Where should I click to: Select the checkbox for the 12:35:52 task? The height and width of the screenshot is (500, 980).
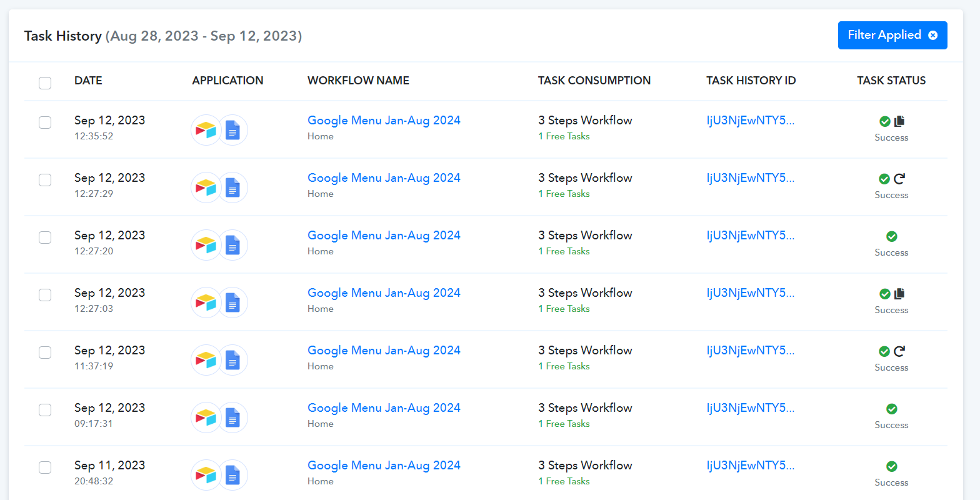[x=45, y=122]
